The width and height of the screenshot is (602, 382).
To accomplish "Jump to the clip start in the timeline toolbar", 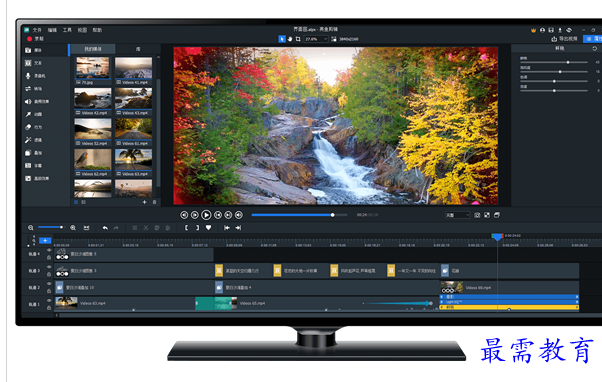I will coord(227,228).
